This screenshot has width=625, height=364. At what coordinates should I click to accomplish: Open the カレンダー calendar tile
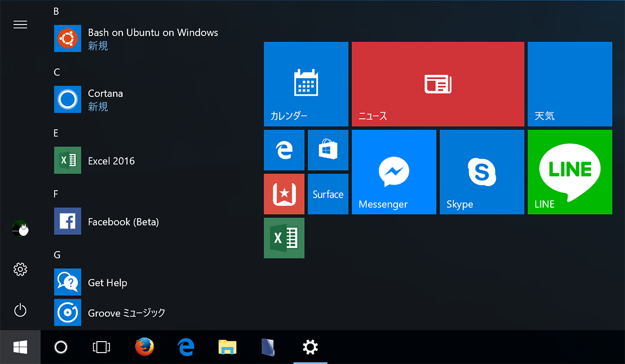tap(306, 84)
